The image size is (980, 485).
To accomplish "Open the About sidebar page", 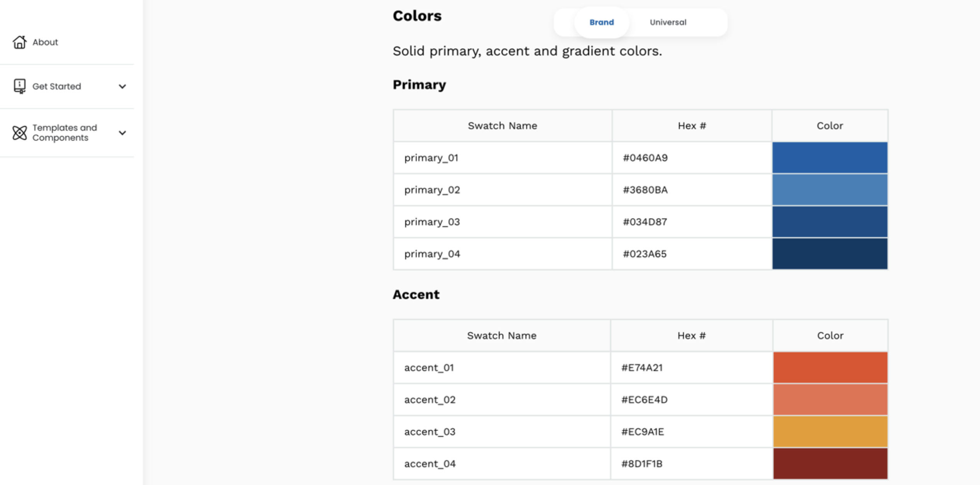I will tap(45, 42).
